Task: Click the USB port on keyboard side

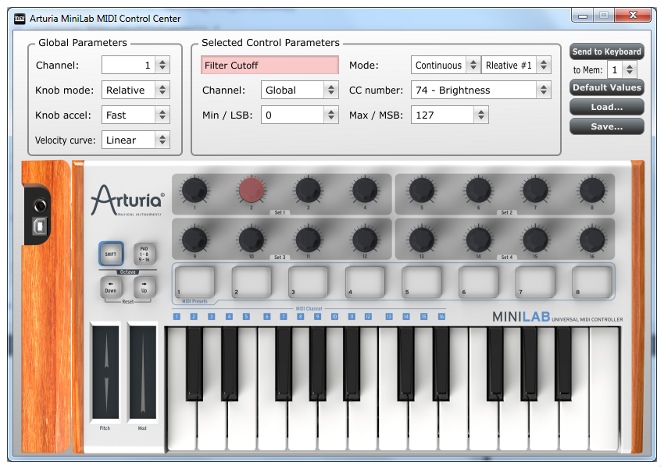Action: (x=40, y=227)
